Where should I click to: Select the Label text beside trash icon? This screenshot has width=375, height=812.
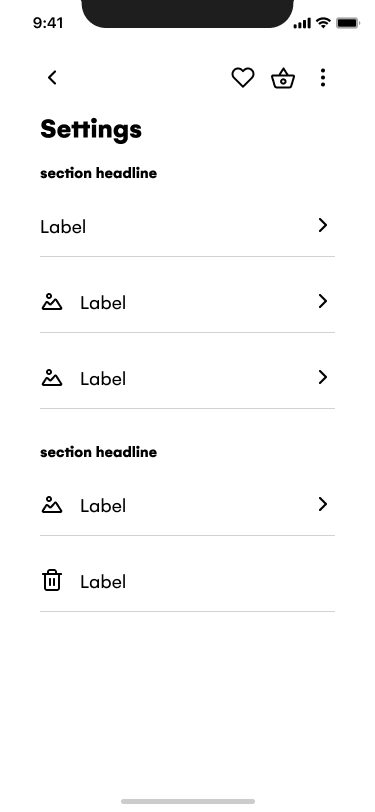pos(103,582)
